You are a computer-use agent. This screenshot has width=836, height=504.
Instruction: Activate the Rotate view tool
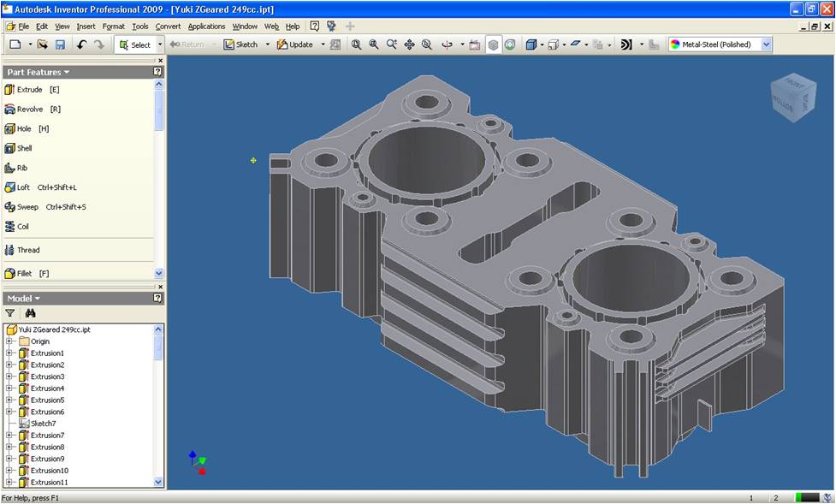448,44
